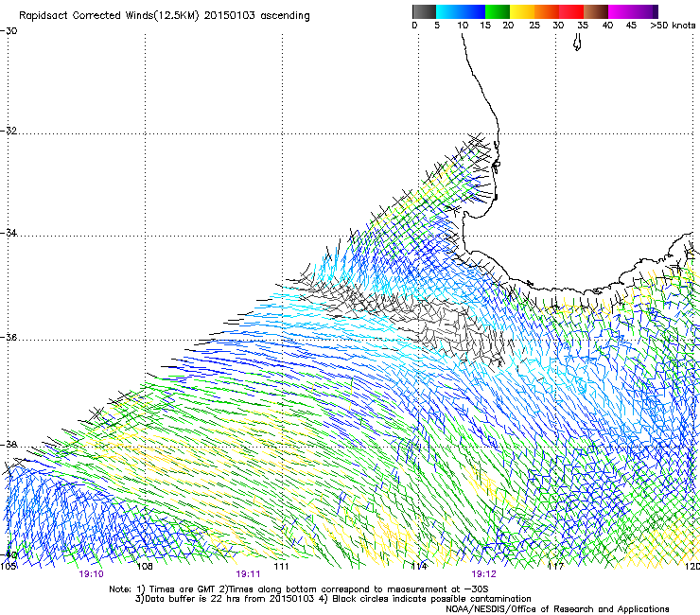Click the red 30-35 knots color band

point(571,11)
